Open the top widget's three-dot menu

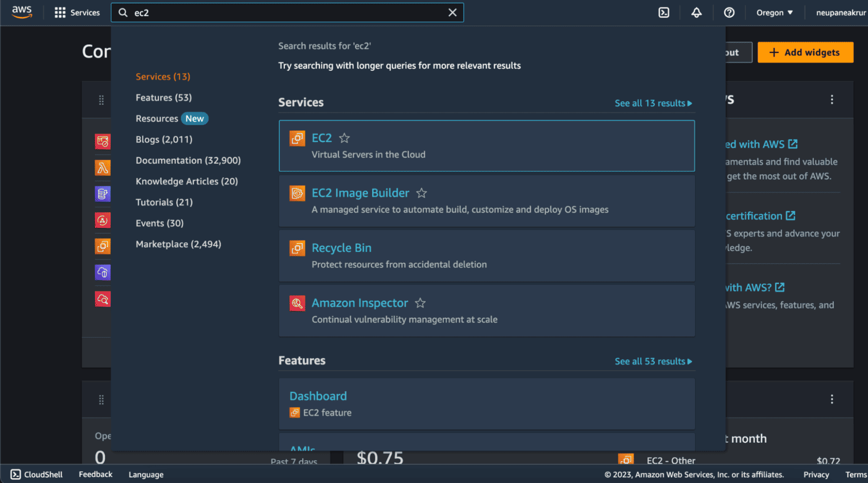pyautogui.click(x=832, y=99)
